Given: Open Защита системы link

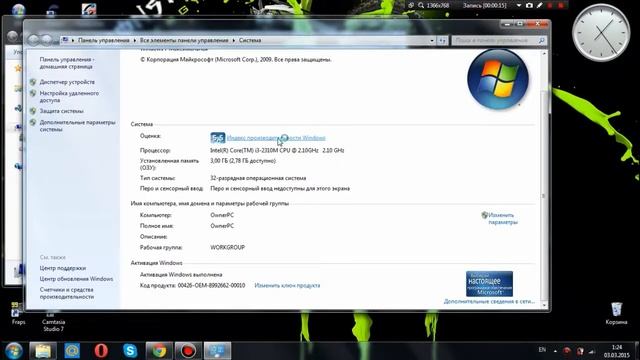Looking at the screenshot, I should click(61, 111).
